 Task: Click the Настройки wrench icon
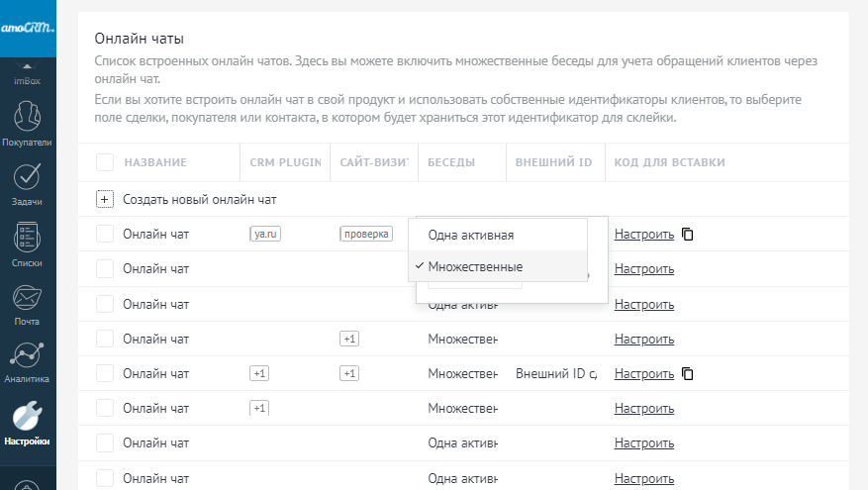click(x=28, y=422)
